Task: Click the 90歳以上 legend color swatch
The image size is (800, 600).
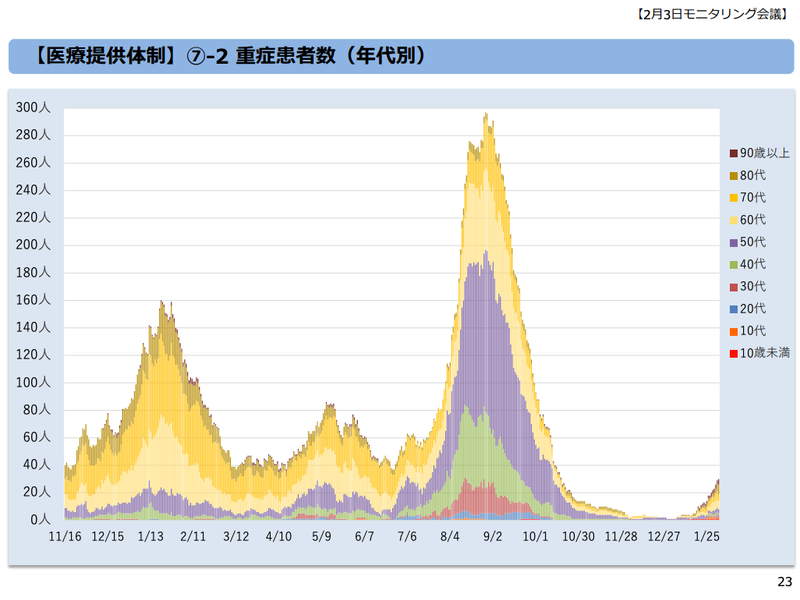Action: pos(734,153)
